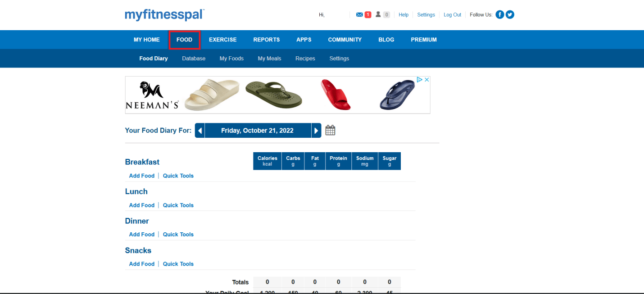Click the Follow Us label

pos(481,15)
